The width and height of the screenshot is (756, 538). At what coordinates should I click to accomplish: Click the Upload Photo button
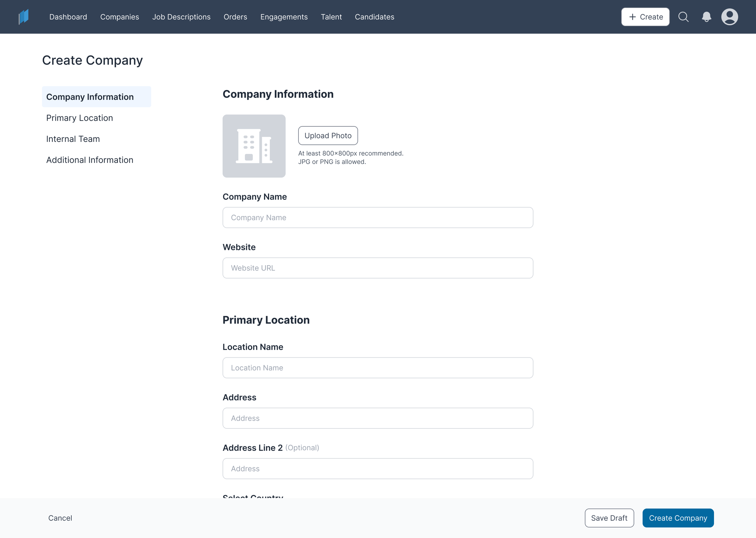point(328,136)
